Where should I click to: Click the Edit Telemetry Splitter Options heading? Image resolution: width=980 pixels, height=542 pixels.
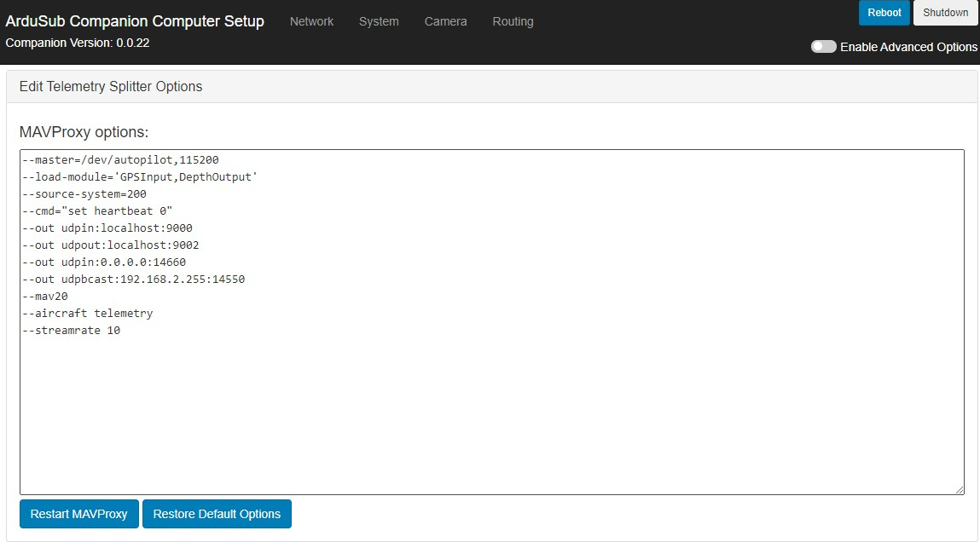111,86
